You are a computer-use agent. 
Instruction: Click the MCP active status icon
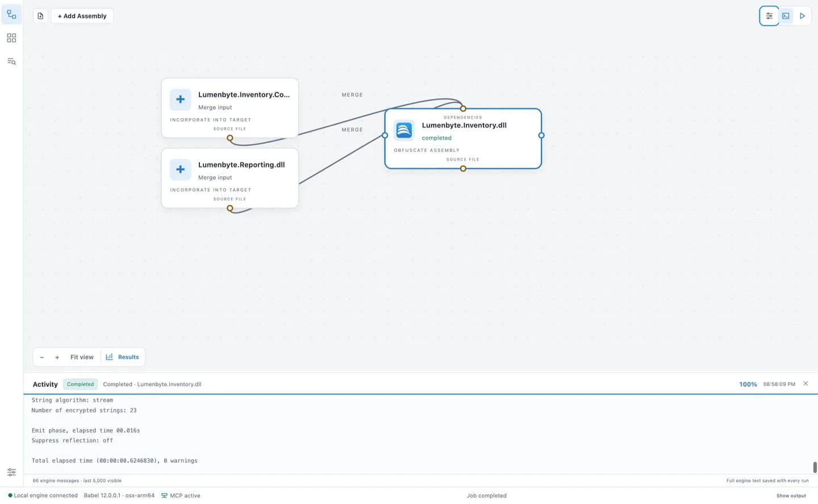coord(164,495)
